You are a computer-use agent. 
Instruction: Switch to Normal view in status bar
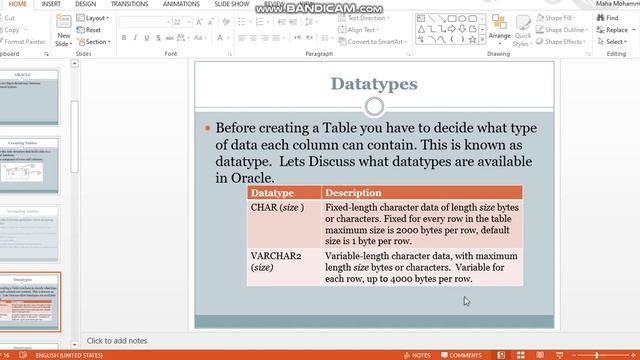[501, 355]
